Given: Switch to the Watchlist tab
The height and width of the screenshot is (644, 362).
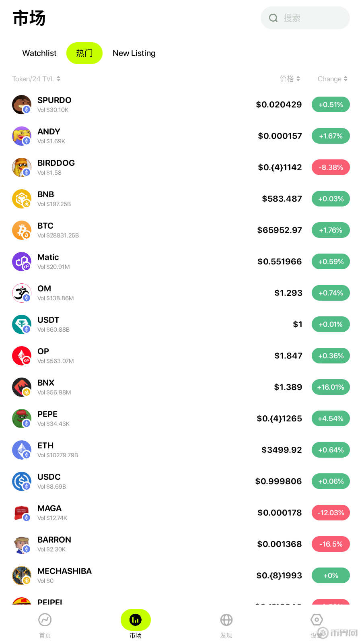Looking at the screenshot, I should coord(39,53).
